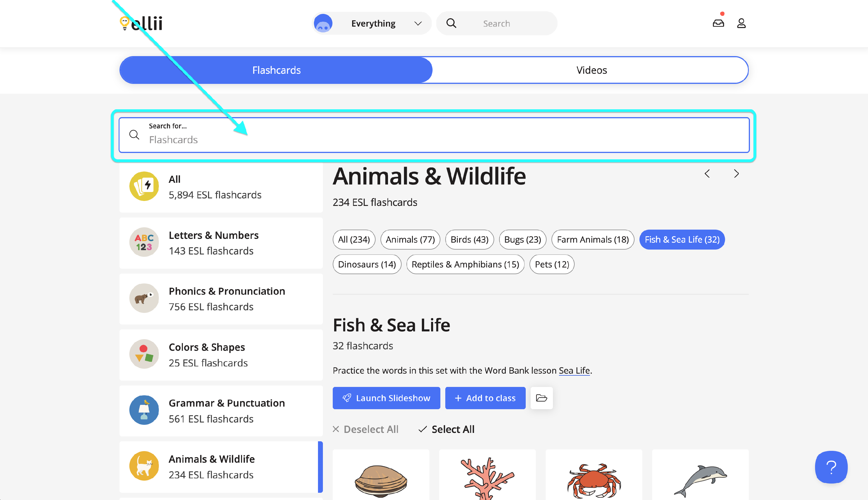
Task: Click the open folder icon button
Action: coord(541,398)
